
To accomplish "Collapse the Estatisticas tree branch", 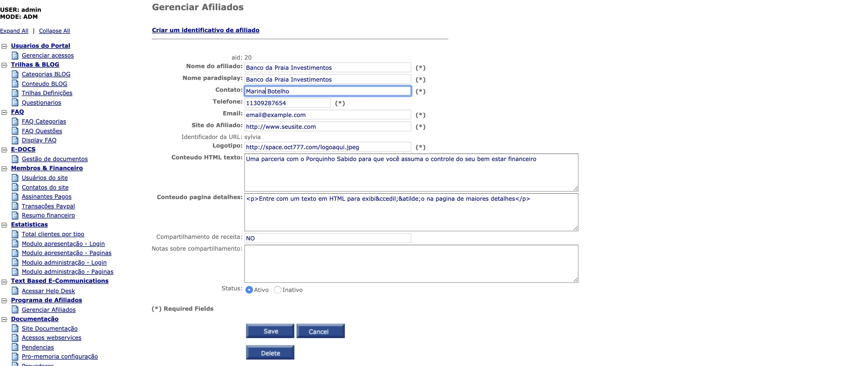I will 4,225.
